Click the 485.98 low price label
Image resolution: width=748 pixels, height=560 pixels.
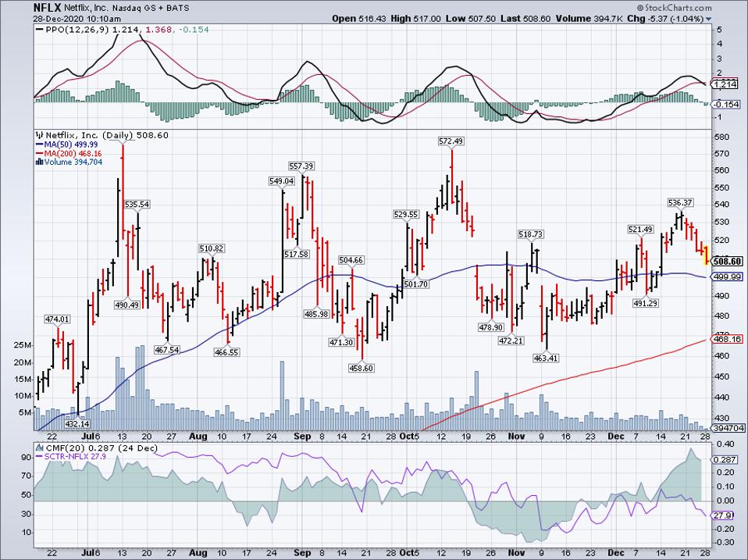316,314
